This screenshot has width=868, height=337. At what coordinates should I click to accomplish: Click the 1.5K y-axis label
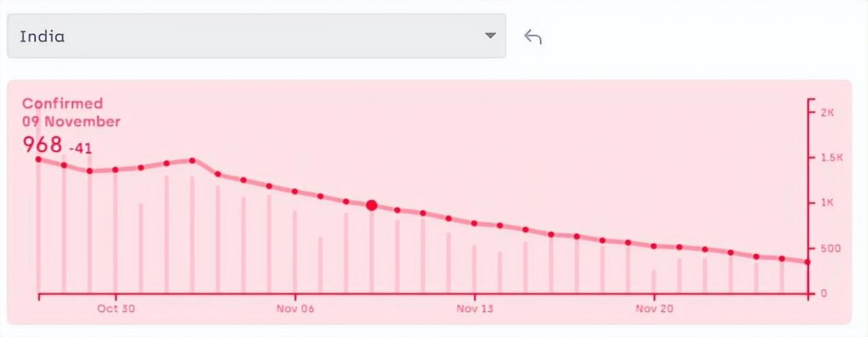[830, 157]
